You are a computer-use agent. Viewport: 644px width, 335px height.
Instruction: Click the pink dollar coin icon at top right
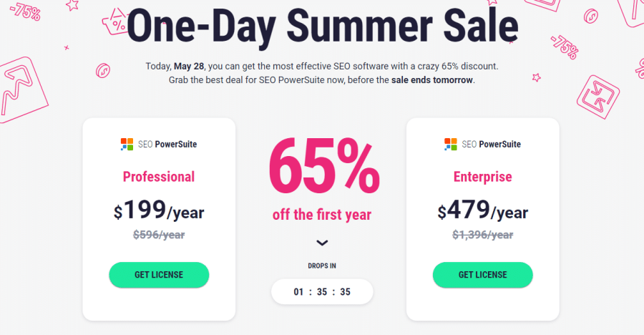pyautogui.click(x=590, y=17)
